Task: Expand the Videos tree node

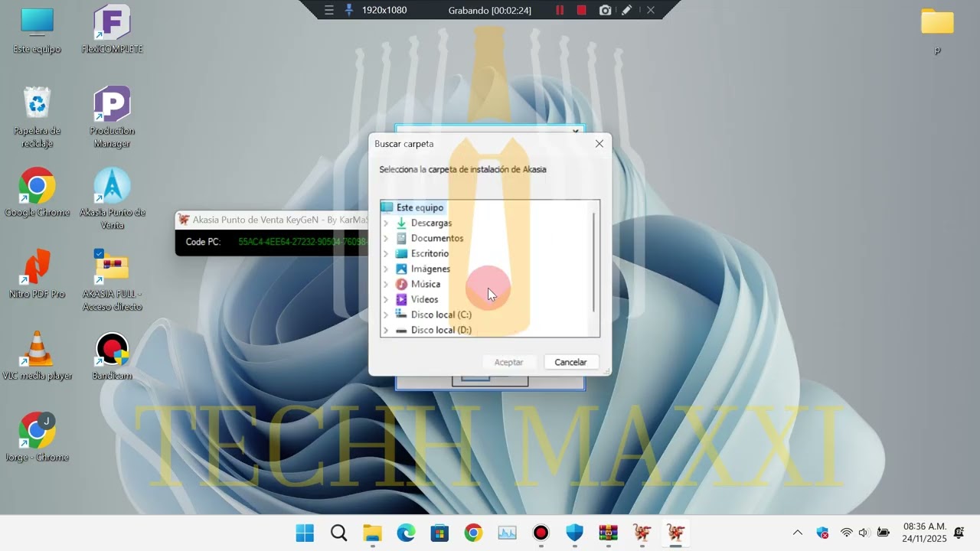Action: pyautogui.click(x=386, y=300)
